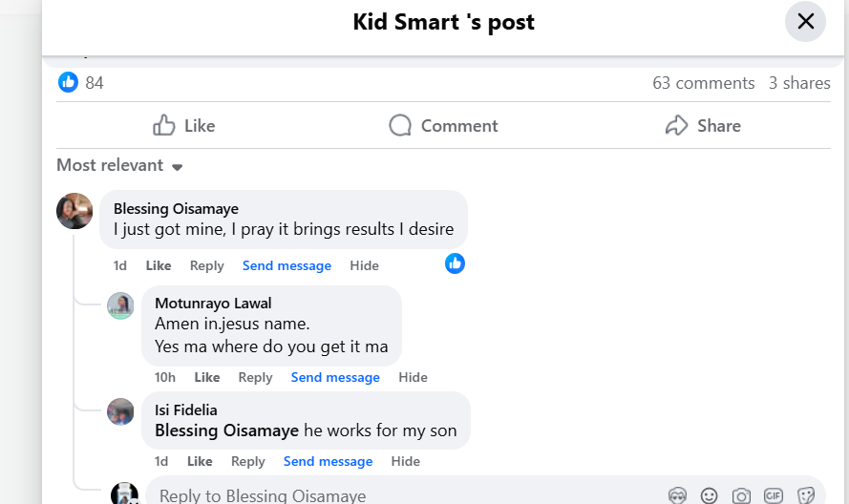Image resolution: width=849 pixels, height=504 pixels.
Task: View the 3 shares list
Action: click(x=799, y=83)
